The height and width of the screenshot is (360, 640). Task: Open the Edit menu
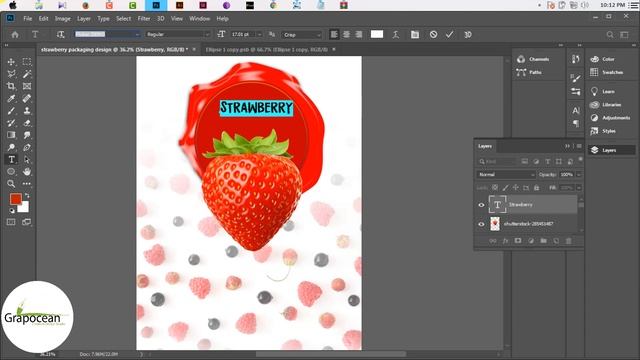(x=43, y=19)
